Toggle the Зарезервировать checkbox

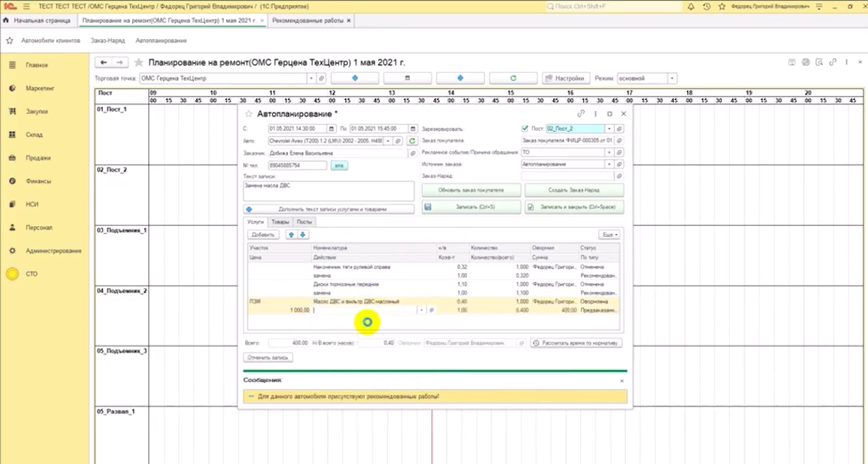point(525,128)
